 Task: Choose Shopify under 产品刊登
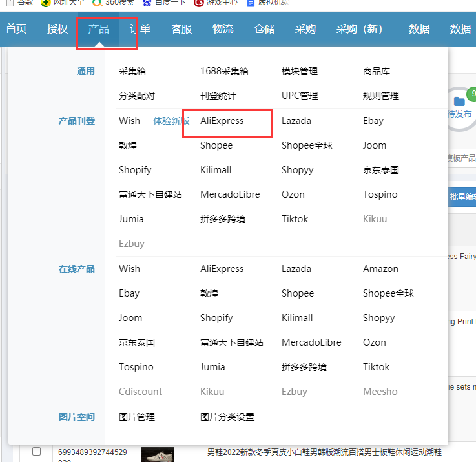(135, 170)
